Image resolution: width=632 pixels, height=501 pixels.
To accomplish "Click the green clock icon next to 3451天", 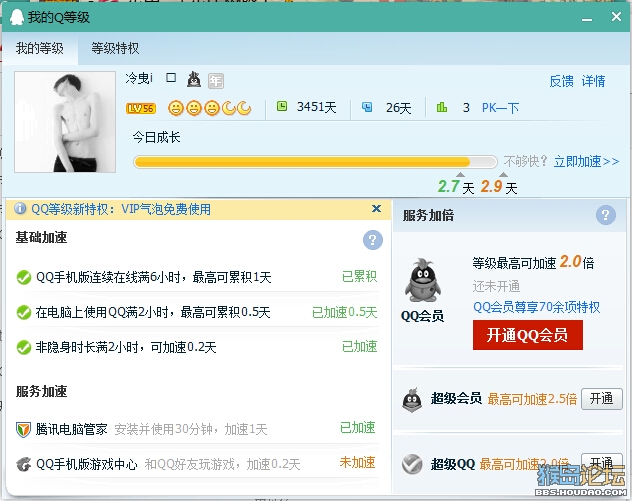I will point(282,106).
